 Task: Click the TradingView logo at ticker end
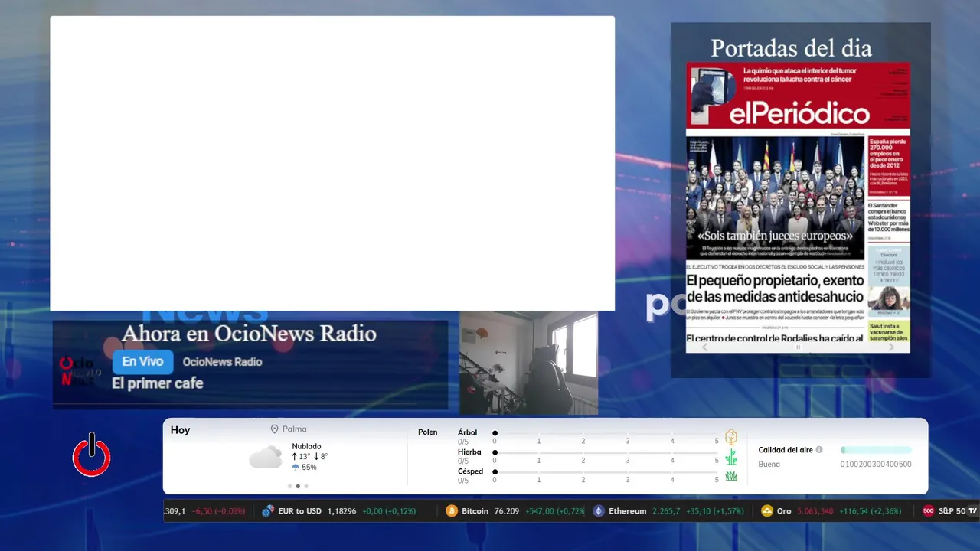[972, 510]
